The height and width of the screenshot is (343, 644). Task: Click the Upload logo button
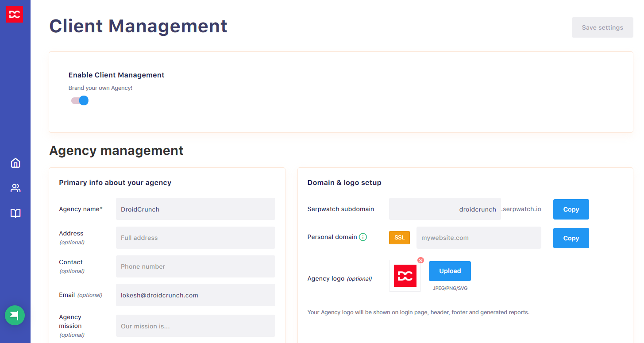pyautogui.click(x=450, y=271)
